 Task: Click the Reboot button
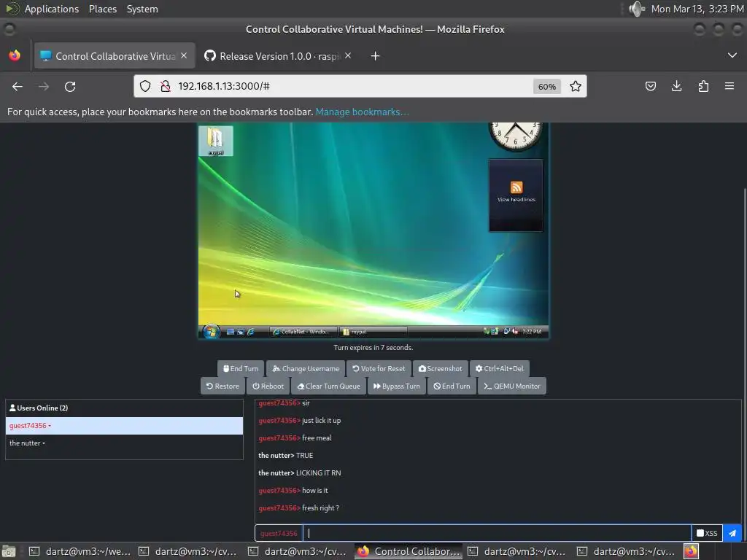pos(268,386)
